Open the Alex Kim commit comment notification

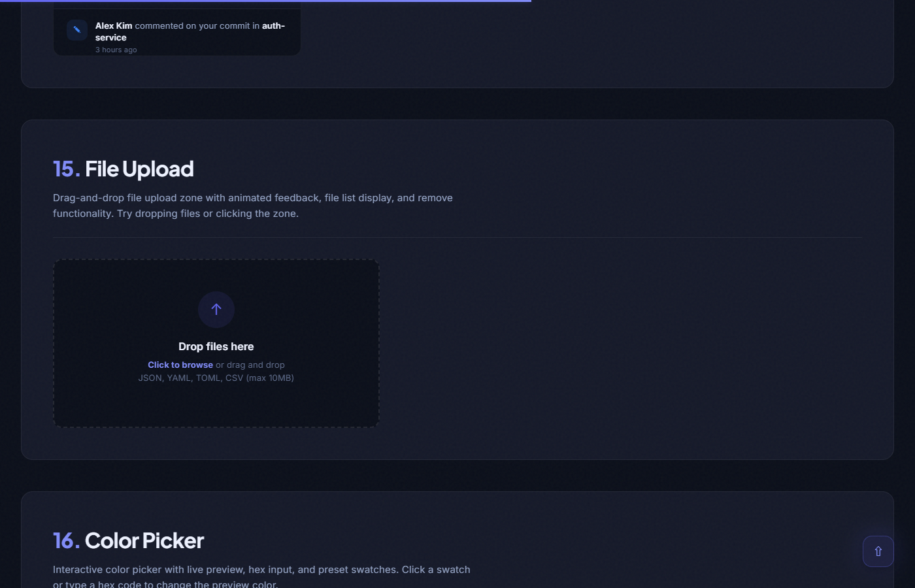tap(190, 32)
